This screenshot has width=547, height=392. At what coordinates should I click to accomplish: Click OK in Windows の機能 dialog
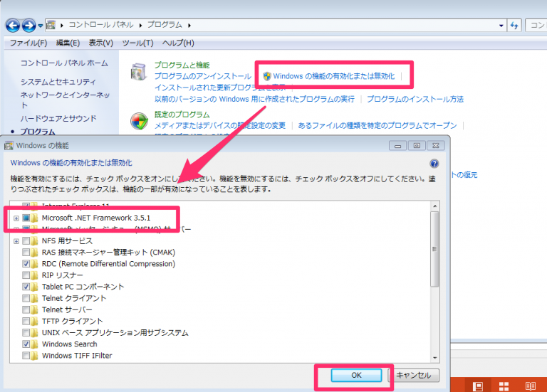tap(356, 375)
